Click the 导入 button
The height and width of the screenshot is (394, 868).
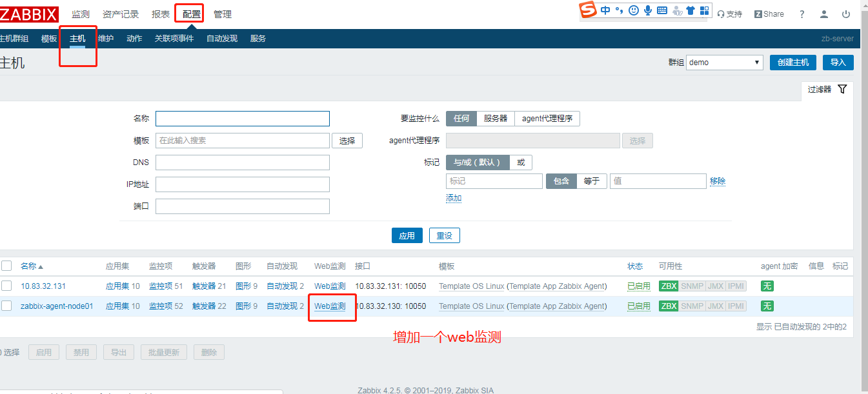pos(838,63)
